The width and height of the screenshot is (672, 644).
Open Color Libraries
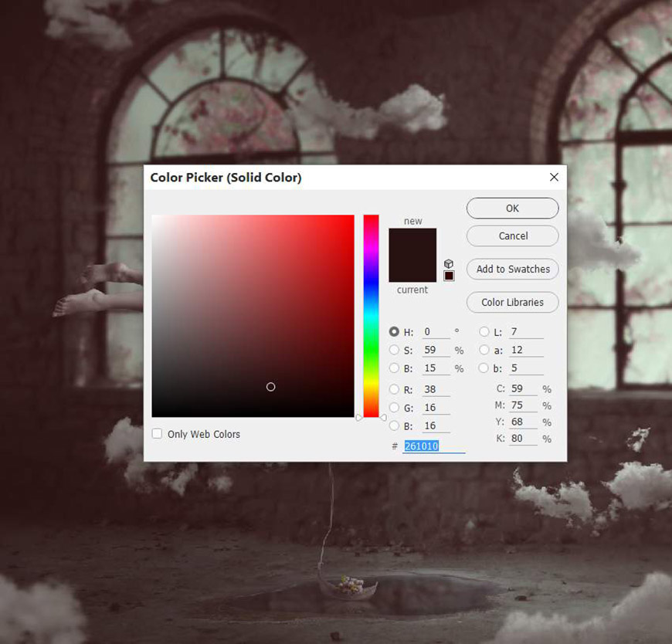pos(513,302)
